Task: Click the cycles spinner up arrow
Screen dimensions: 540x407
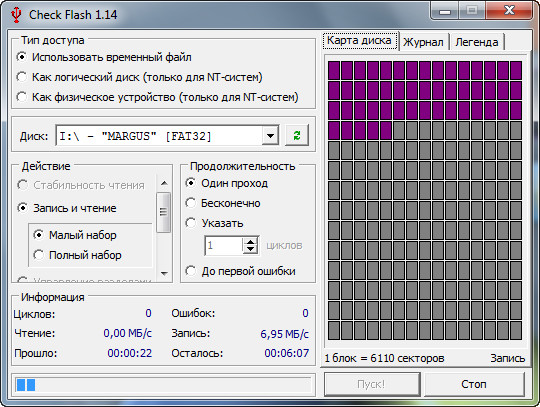Action: click(251, 241)
